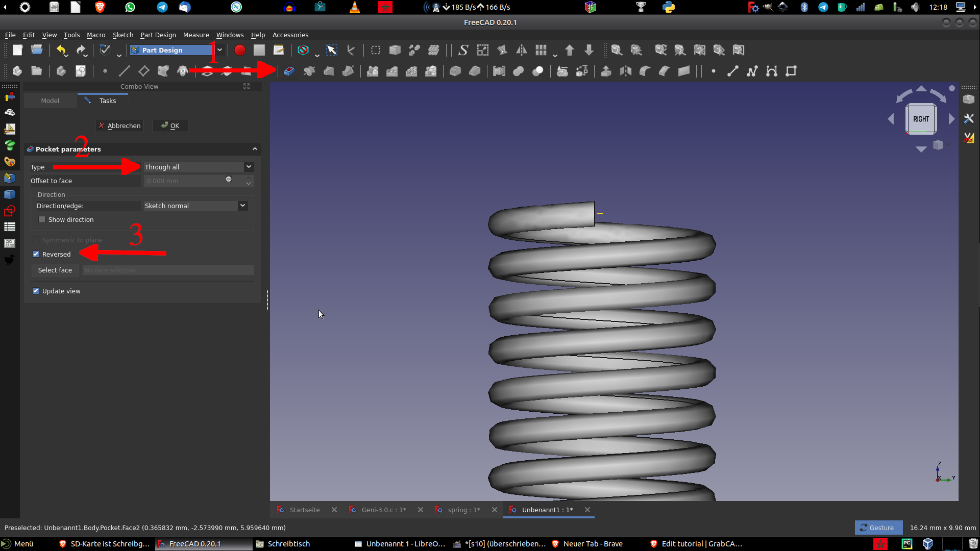
Task: Click the S-shaped sketch icon
Action: point(463,50)
